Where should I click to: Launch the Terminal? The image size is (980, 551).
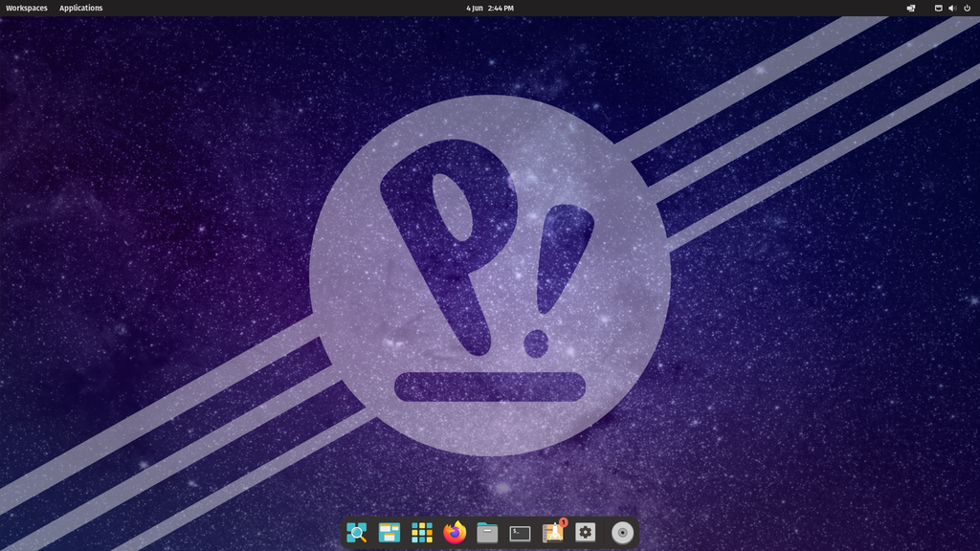(x=519, y=533)
